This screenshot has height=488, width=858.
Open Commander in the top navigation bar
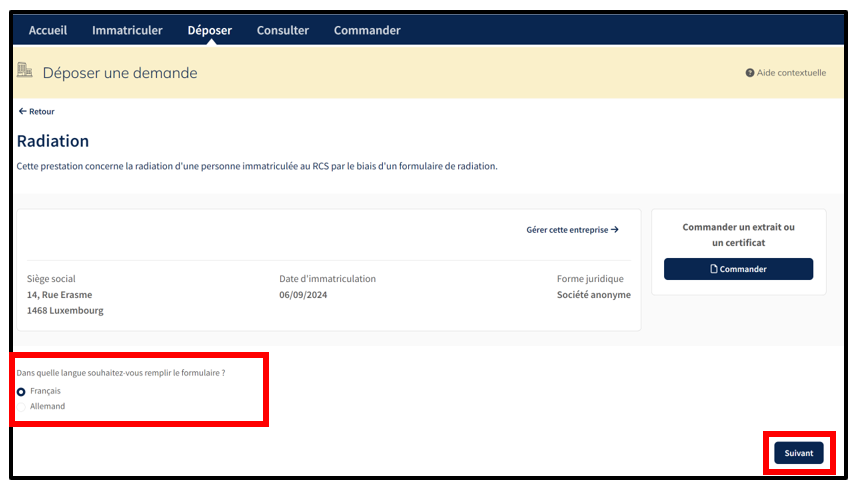(x=367, y=30)
